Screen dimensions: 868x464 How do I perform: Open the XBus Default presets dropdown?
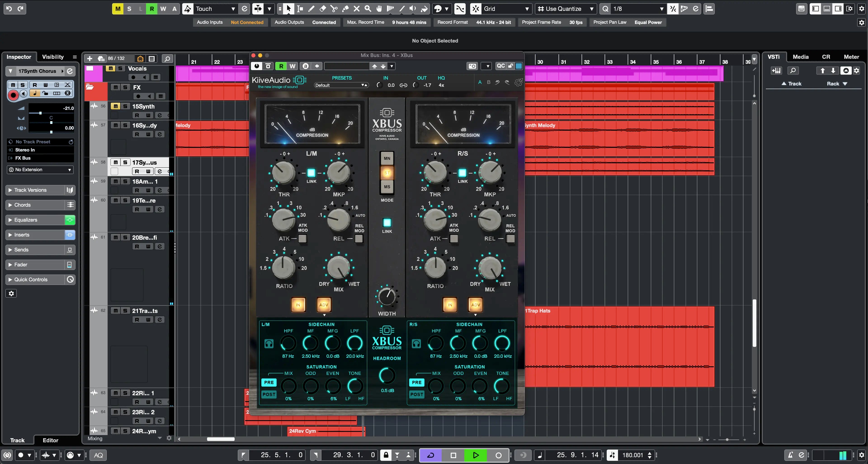[340, 85]
